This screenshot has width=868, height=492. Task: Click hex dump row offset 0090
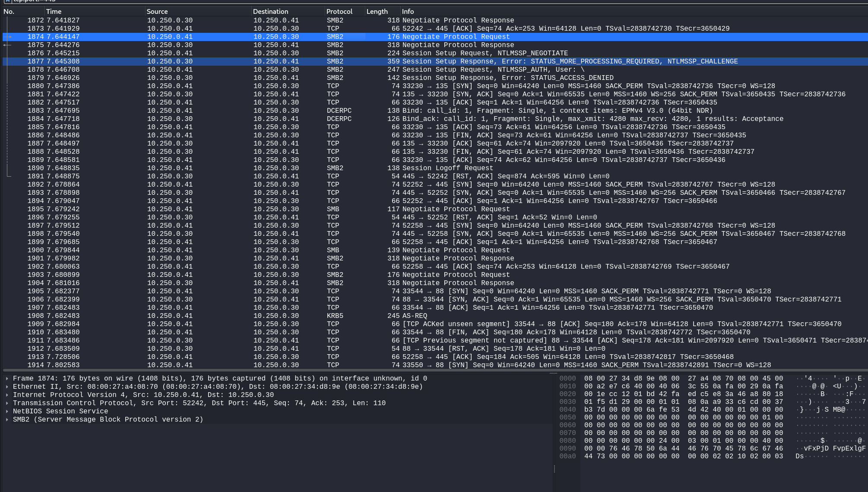(x=567, y=448)
